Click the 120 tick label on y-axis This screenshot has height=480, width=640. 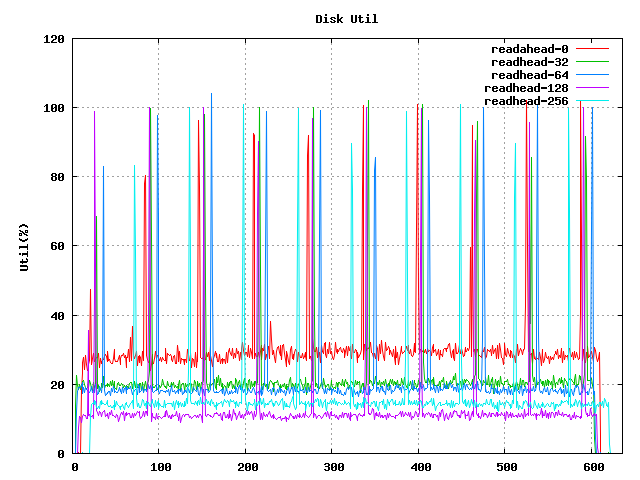[x=54, y=39]
